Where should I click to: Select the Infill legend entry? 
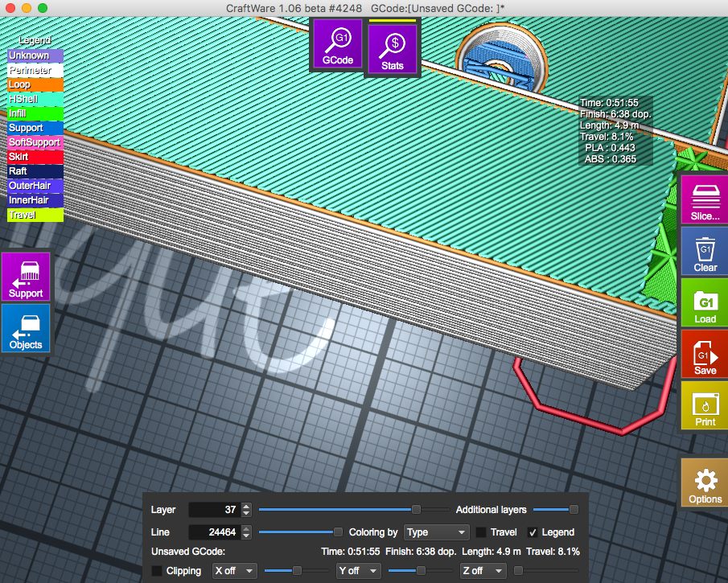(35, 113)
